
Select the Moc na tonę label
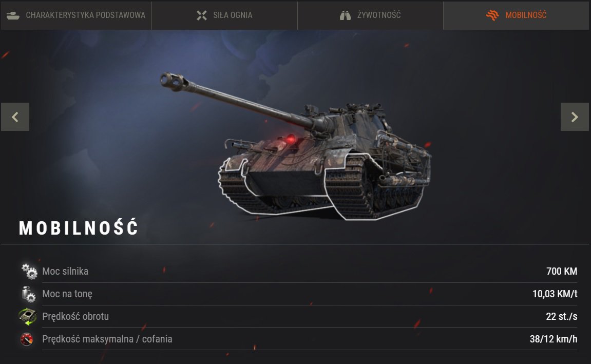pos(67,294)
